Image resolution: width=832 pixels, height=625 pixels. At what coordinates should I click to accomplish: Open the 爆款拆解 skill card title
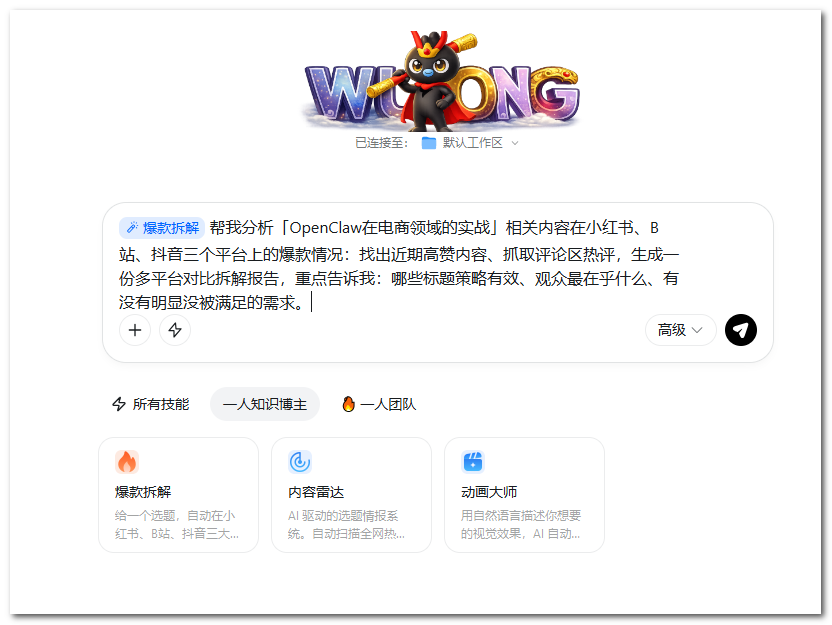click(143, 492)
